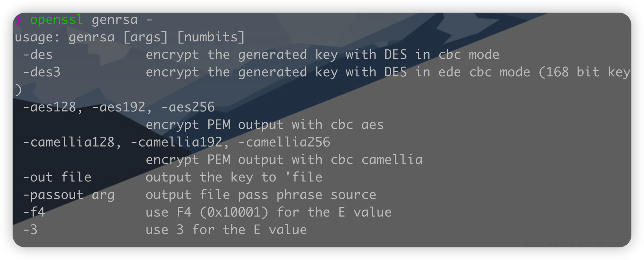The image size is (644, 260).
Task: Click the -des3 option flag
Action: [42, 72]
